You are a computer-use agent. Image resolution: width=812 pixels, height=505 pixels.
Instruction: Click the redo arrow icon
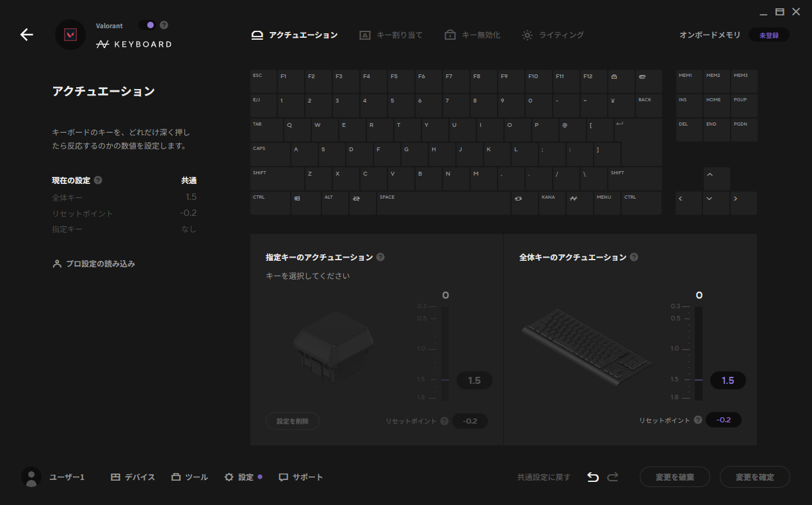pyautogui.click(x=613, y=477)
